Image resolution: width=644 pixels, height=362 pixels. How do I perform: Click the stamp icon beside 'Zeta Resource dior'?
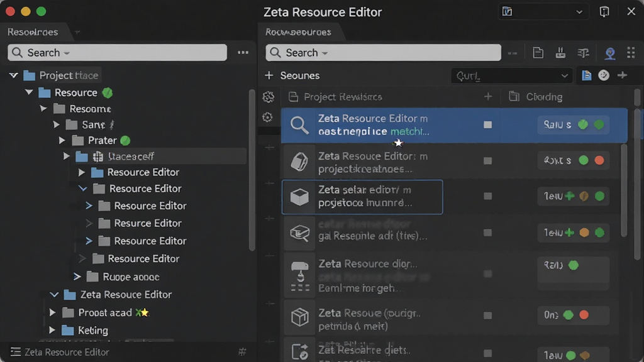point(300,276)
